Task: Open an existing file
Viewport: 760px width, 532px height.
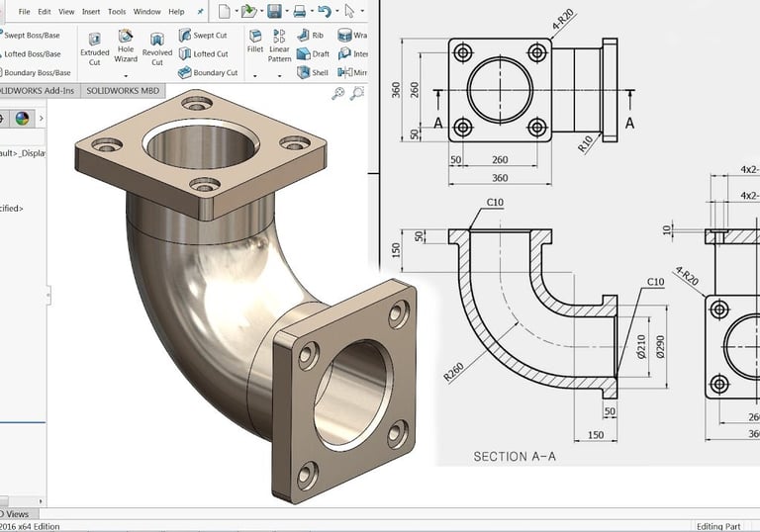Action: [249, 11]
